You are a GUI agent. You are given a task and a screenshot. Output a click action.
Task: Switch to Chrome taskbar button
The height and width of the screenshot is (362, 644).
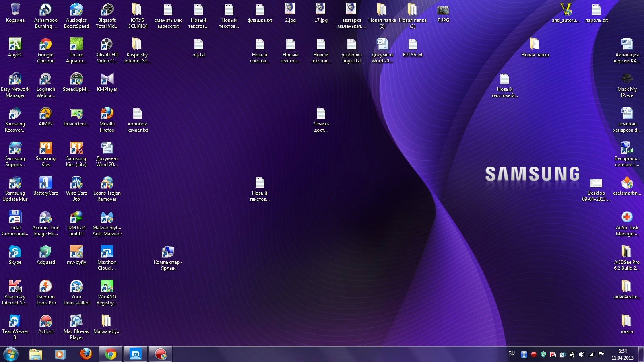pyautogui.click(x=110, y=354)
